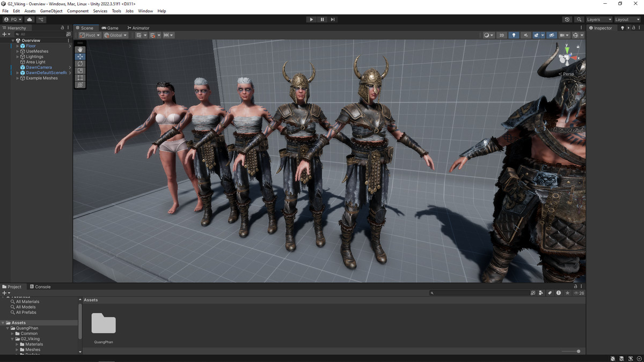Open the Pivot handle position dropdown
644x362 pixels.
point(90,35)
